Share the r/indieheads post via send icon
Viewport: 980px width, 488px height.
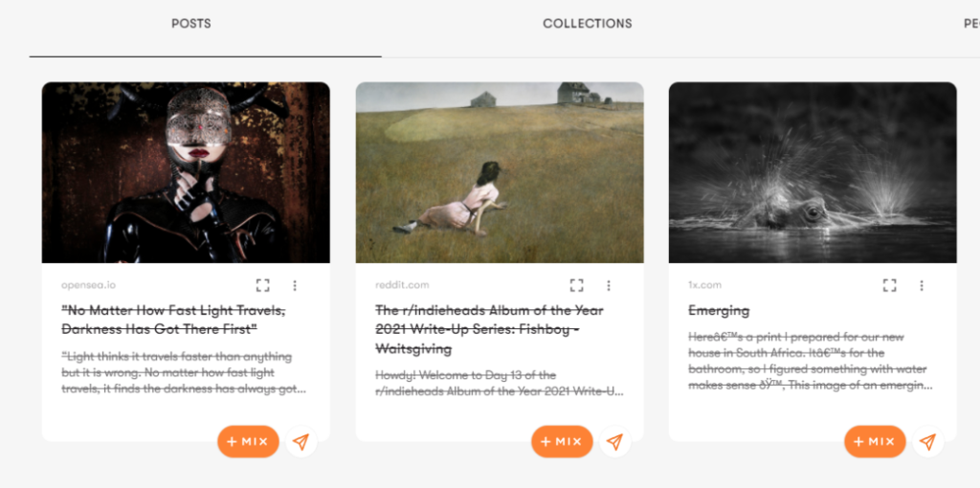615,441
